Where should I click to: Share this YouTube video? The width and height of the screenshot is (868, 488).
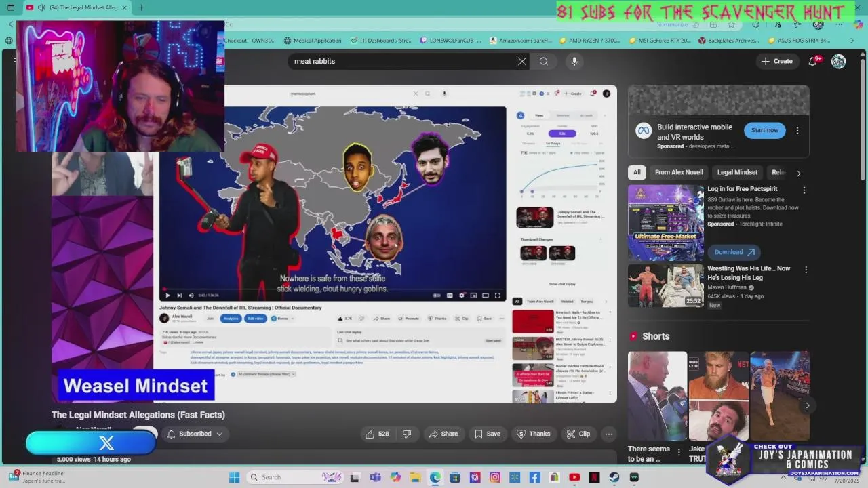[x=443, y=434]
